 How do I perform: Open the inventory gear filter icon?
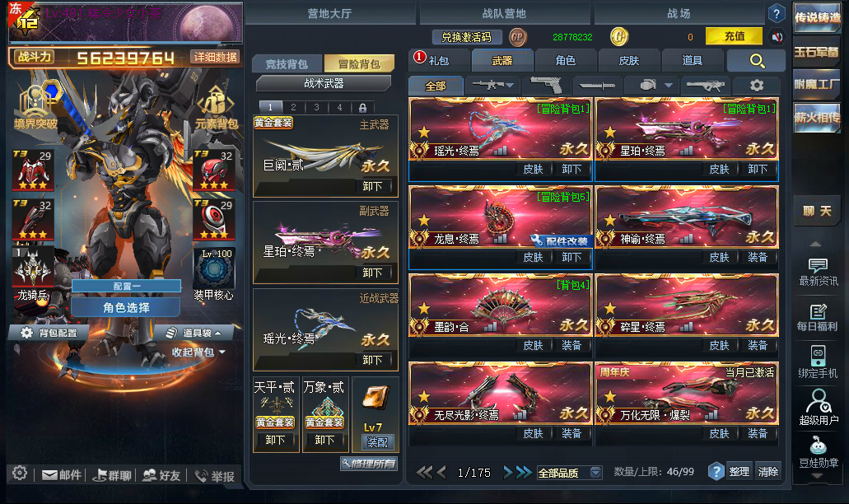(757, 85)
